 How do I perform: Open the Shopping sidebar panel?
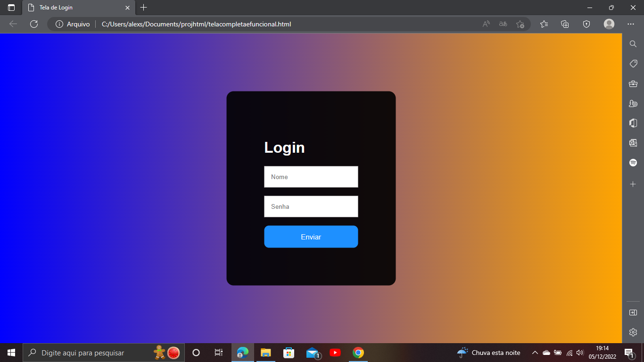pos(633,64)
